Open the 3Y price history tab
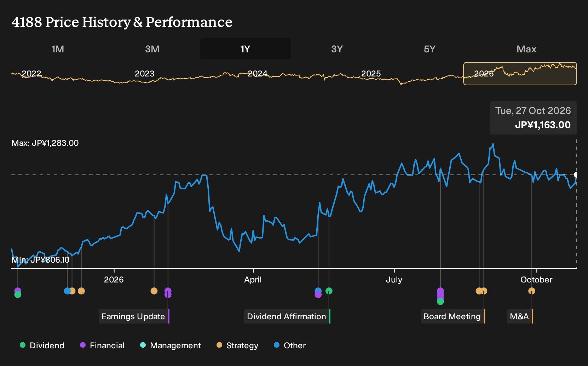 [x=337, y=49]
